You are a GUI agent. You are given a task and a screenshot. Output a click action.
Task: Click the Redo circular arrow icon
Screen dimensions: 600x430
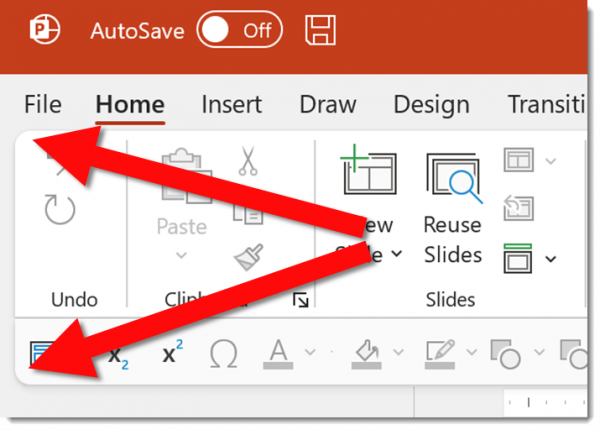tap(60, 210)
